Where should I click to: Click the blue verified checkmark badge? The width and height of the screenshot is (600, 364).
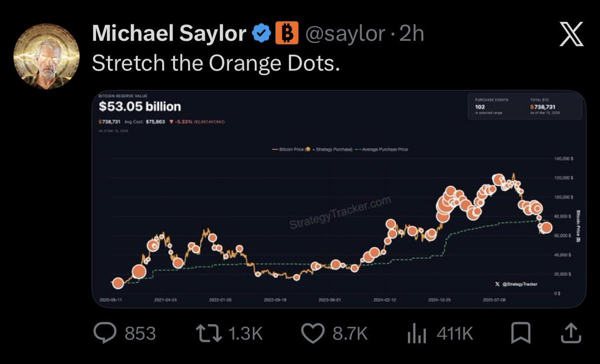point(260,33)
